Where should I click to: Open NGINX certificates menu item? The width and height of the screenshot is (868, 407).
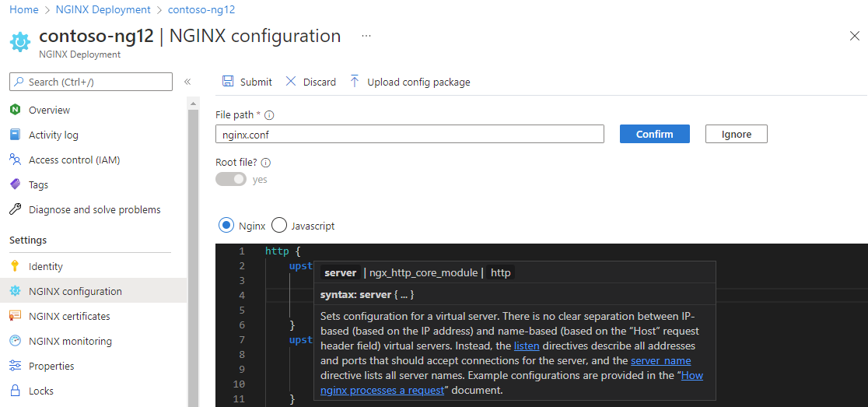coord(69,316)
